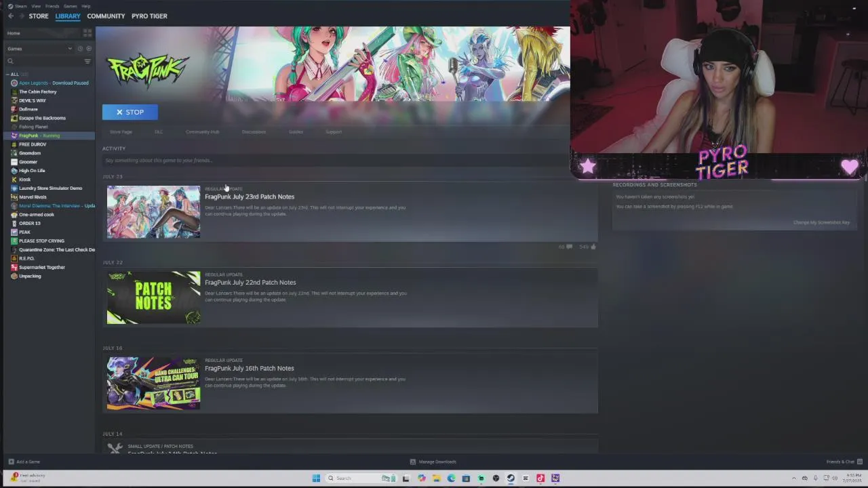
Task: Select Unpacking in game list
Action: [29, 277]
